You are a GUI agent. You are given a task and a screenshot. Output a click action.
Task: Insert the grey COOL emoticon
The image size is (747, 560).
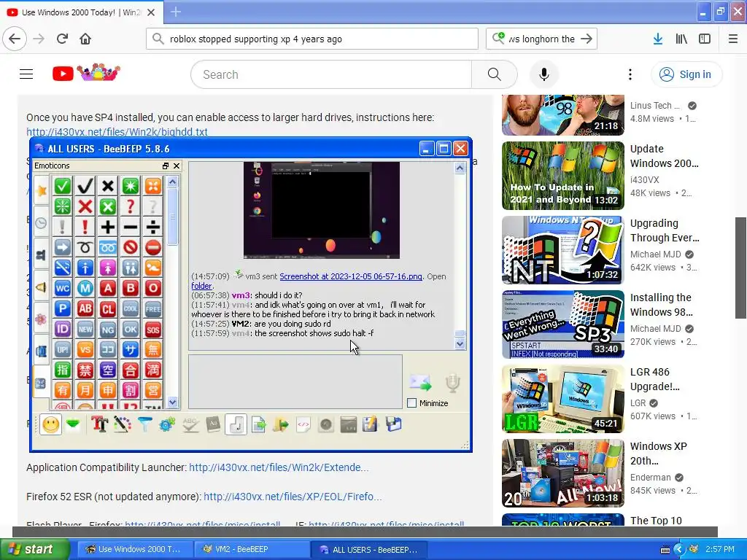pos(130,308)
